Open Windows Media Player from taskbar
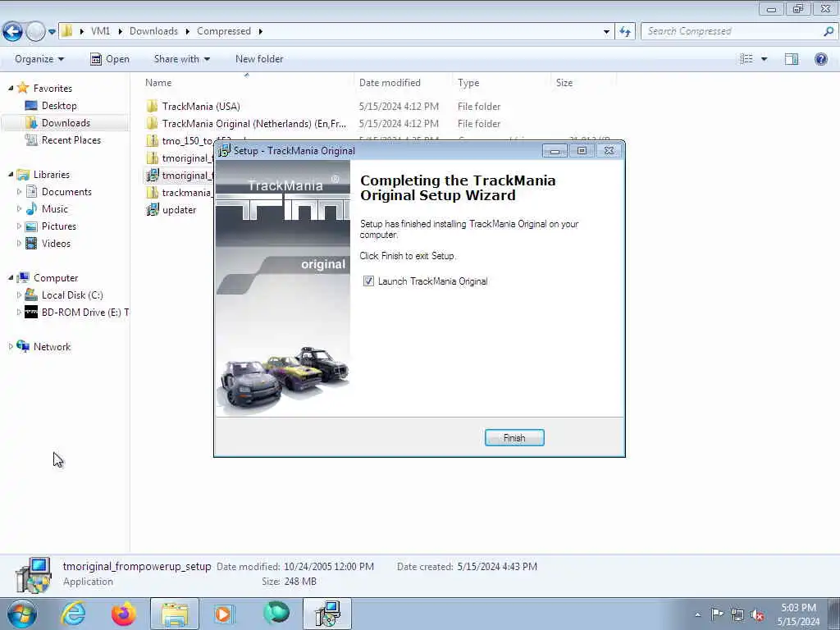840x630 pixels. (x=225, y=614)
